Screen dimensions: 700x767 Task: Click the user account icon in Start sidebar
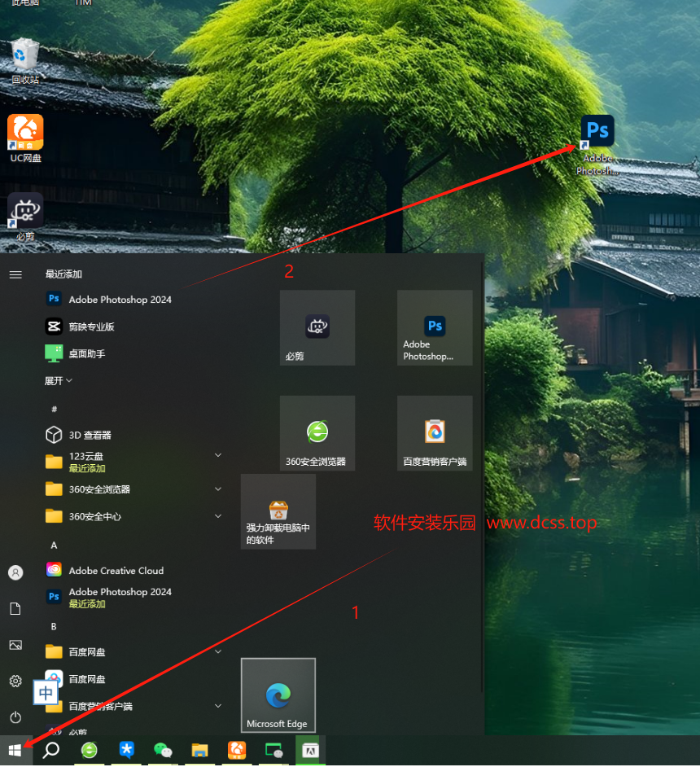pos(15,572)
